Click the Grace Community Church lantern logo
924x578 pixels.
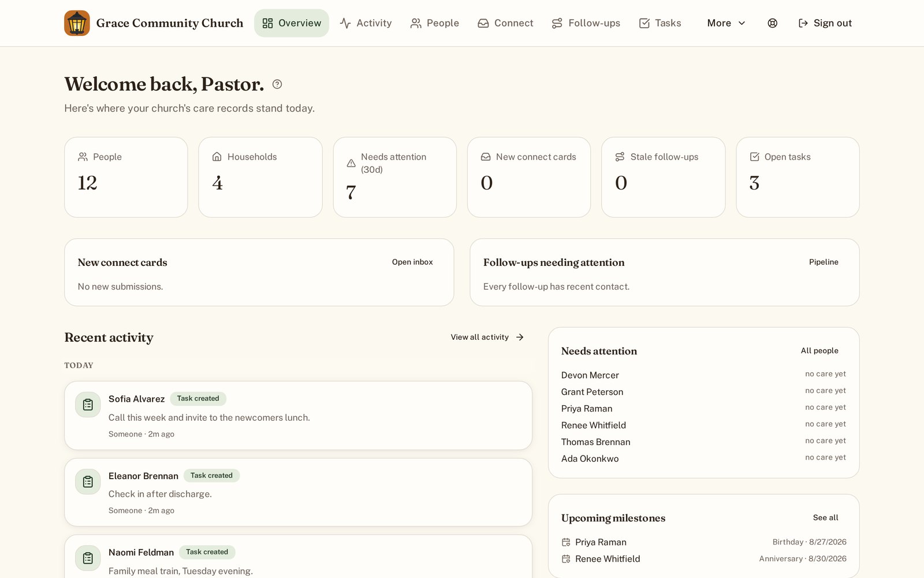tap(77, 23)
